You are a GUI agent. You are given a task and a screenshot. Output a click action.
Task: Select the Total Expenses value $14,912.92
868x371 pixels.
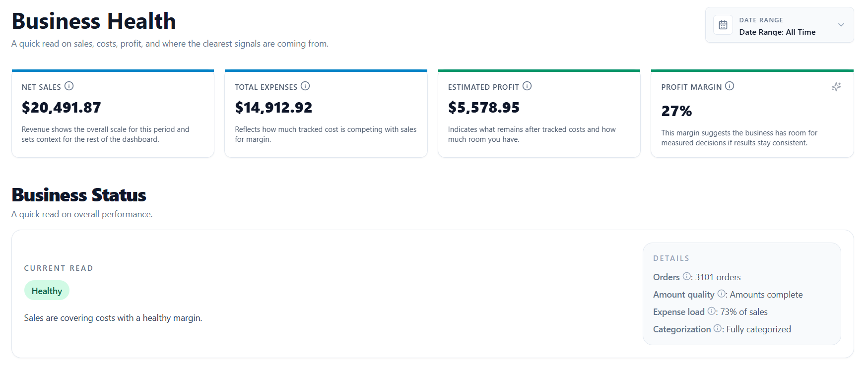273,107
